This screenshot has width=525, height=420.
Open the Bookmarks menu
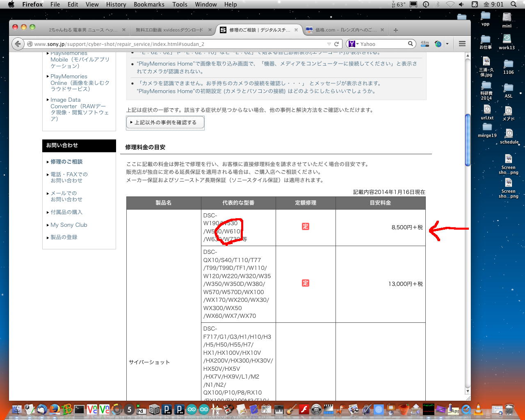pyautogui.click(x=149, y=5)
